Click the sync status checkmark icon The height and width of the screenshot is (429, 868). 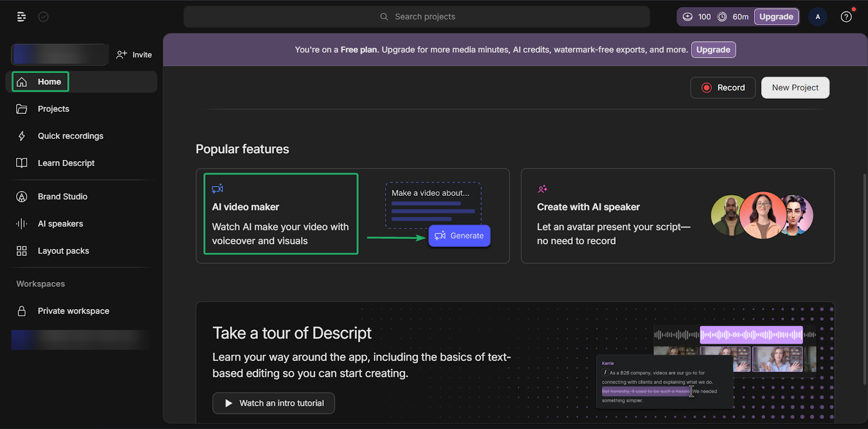pos(43,17)
